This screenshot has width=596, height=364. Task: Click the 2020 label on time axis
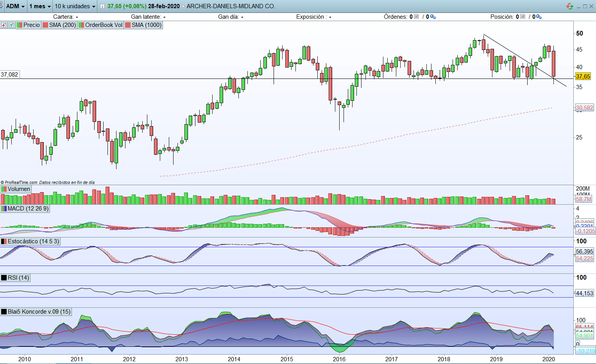click(549, 359)
